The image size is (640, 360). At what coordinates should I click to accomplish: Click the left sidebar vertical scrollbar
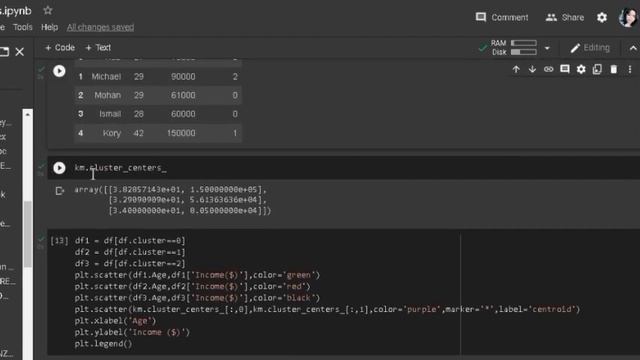coord(27,234)
